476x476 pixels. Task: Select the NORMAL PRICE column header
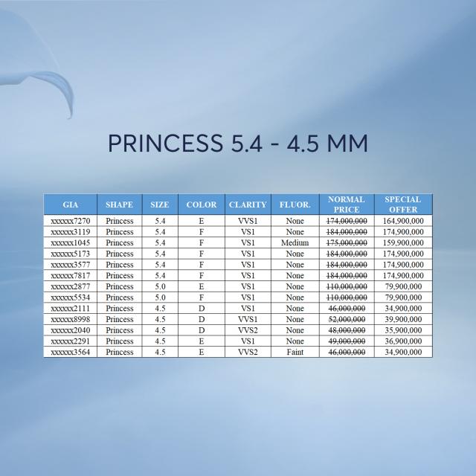pos(347,205)
